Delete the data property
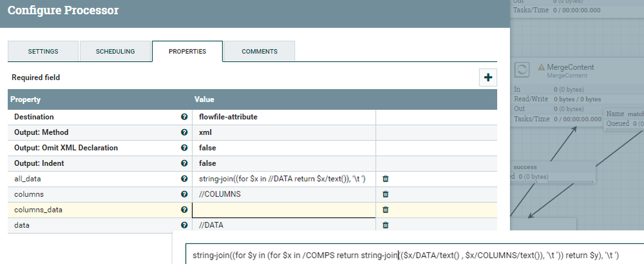644x264 pixels. click(385, 225)
